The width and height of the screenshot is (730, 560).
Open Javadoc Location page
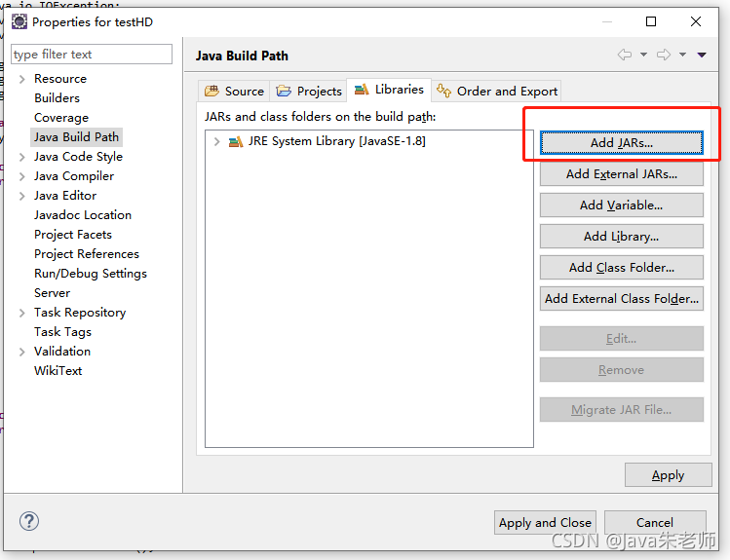click(x=83, y=215)
